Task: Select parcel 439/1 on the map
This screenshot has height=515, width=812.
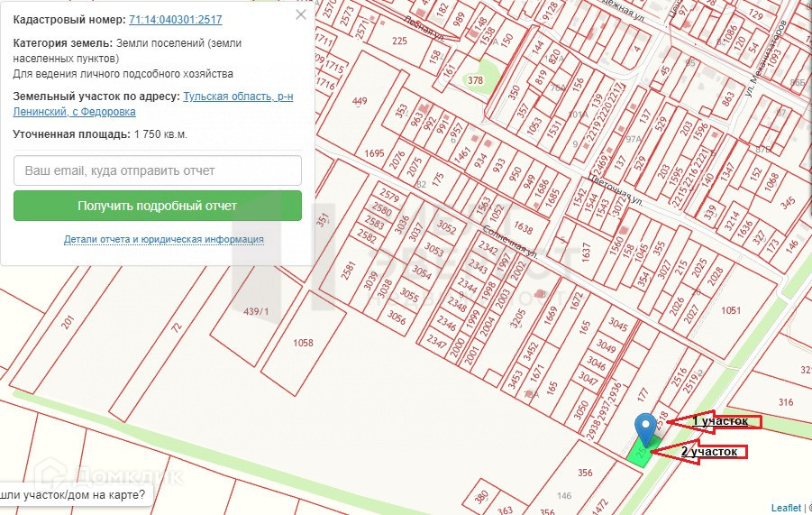Action: [256, 311]
